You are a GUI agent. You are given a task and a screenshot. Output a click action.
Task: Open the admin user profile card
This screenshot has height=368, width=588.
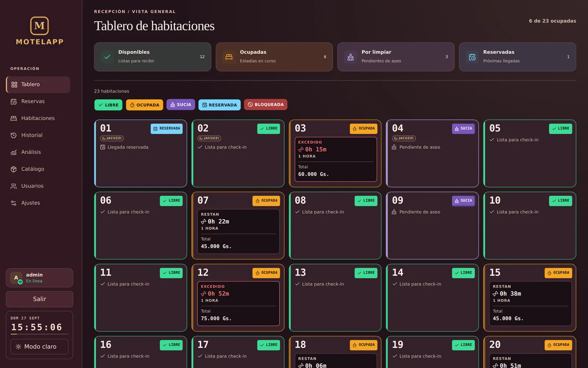(x=39, y=278)
